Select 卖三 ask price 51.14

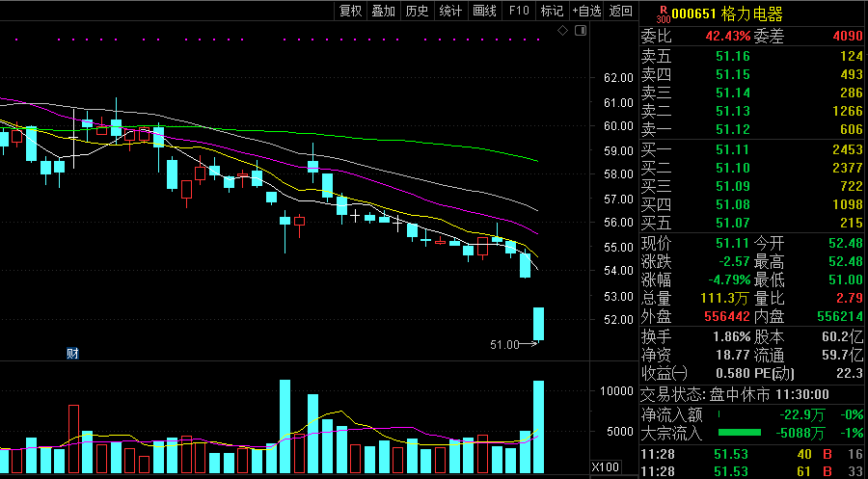pyautogui.click(x=732, y=93)
